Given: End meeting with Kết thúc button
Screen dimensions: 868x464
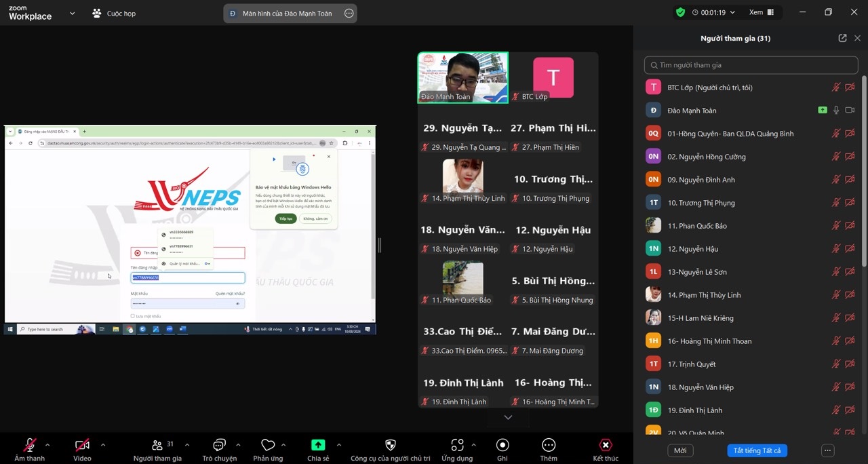Looking at the screenshot, I should (606, 446).
